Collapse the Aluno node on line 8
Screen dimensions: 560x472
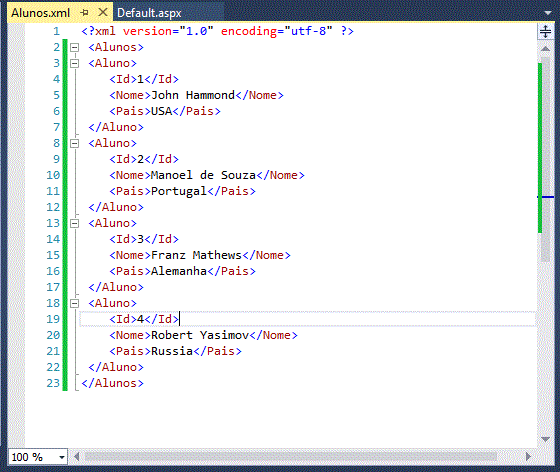(x=74, y=143)
